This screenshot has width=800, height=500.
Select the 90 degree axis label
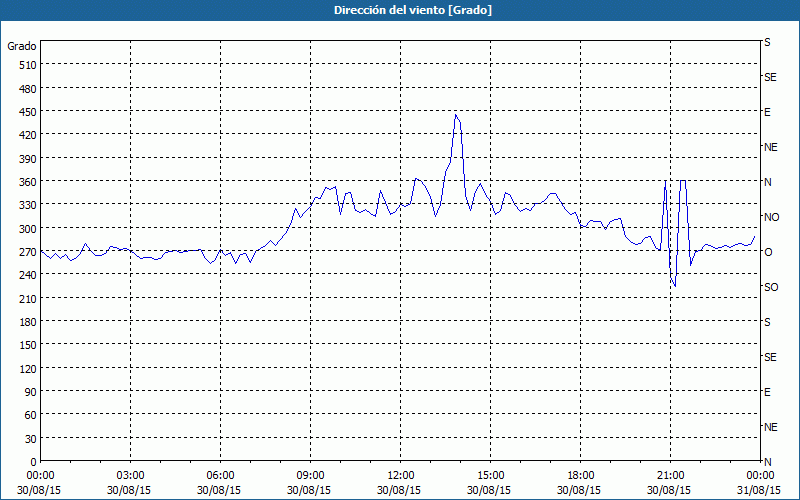point(31,392)
